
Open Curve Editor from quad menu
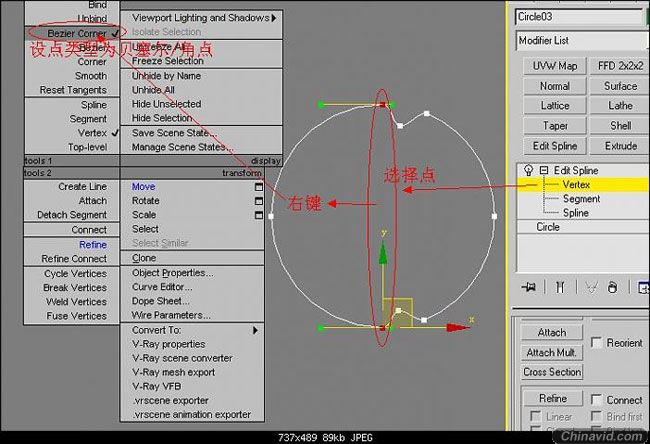point(162,287)
